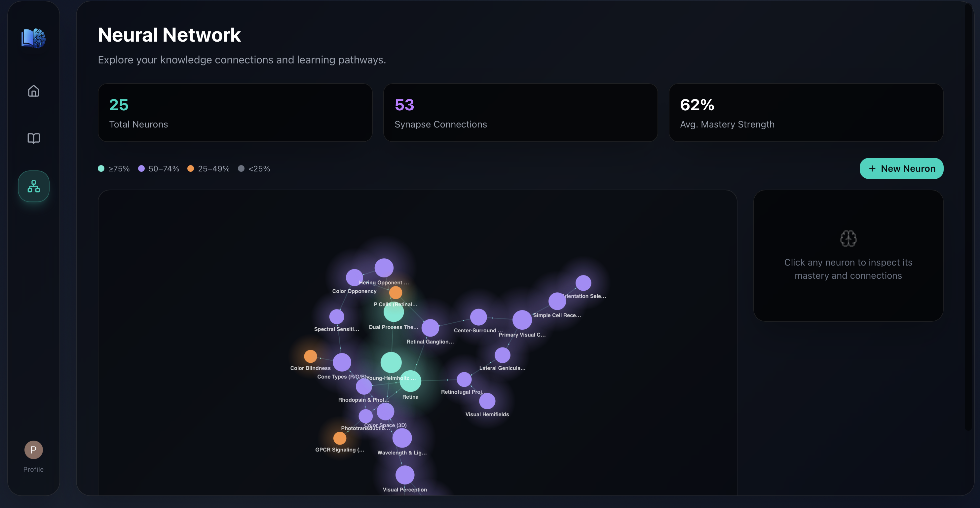The width and height of the screenshot is (980, 508).
Task: Click the Dual Process Theory node
Action: pos(394,312)
